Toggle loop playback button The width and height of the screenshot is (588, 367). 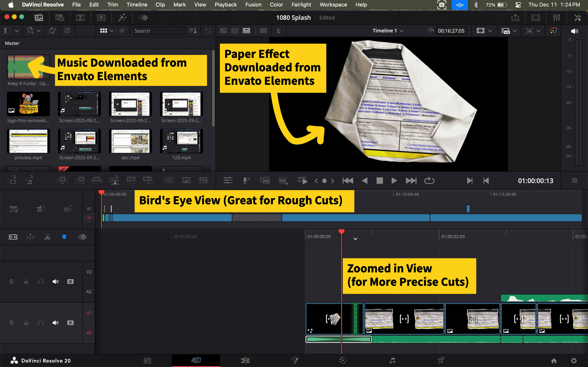[429, 181]
